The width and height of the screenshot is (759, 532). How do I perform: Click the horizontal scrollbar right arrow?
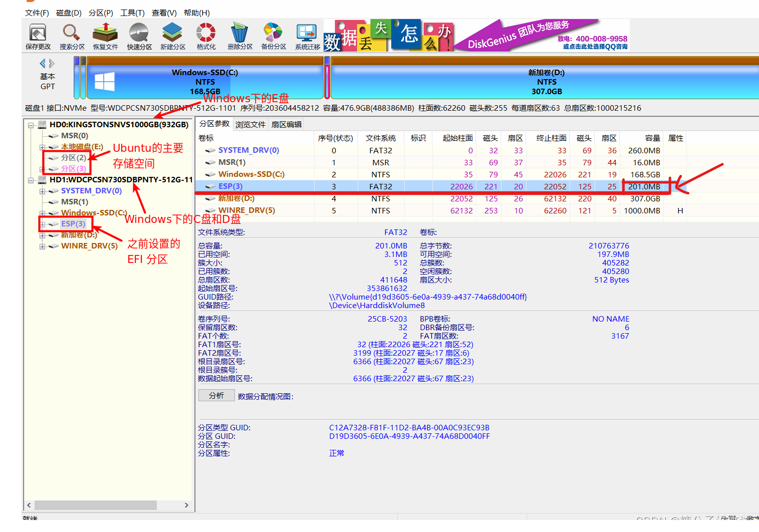pyautogui.click(x=187, y=505)
